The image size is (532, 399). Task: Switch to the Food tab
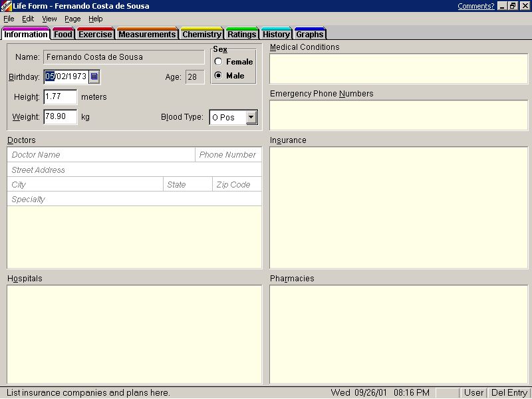tap(63, 34)
